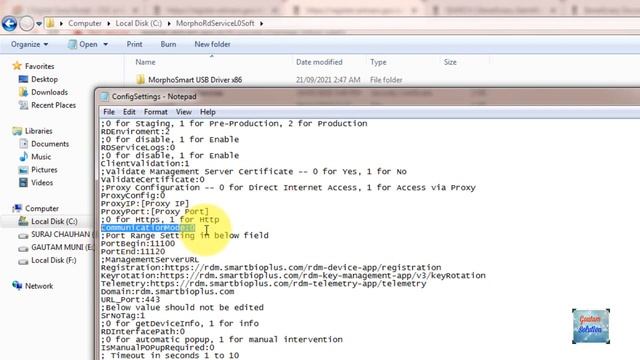Screen dimensions: 640x360
Task: Expand the arrow after Computer breadcrumb
Action: point(109,24)
